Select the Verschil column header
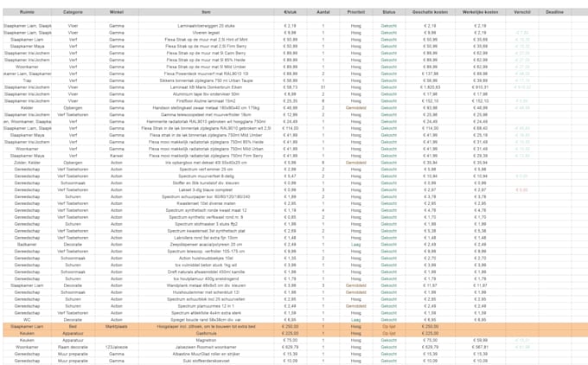This screenshot has height=365, width=588. pyautogui.click(x=522, y=12)
